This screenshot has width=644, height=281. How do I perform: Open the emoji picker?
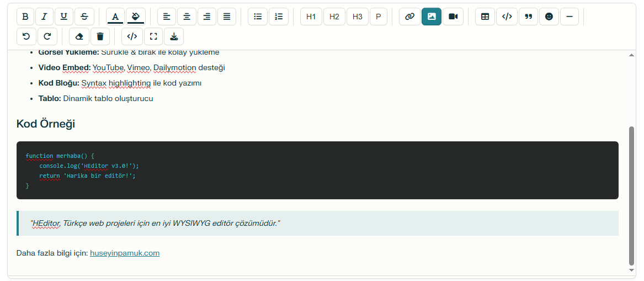(x=549, y=17)
